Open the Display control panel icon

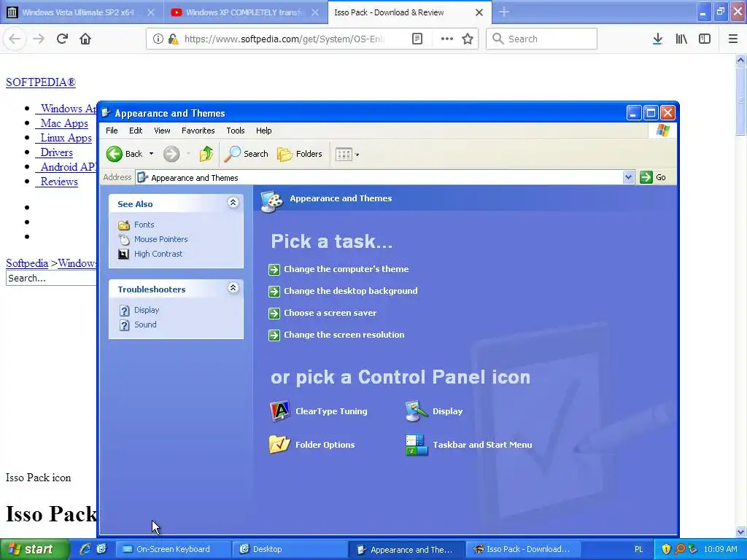click(x=433, y=411)
